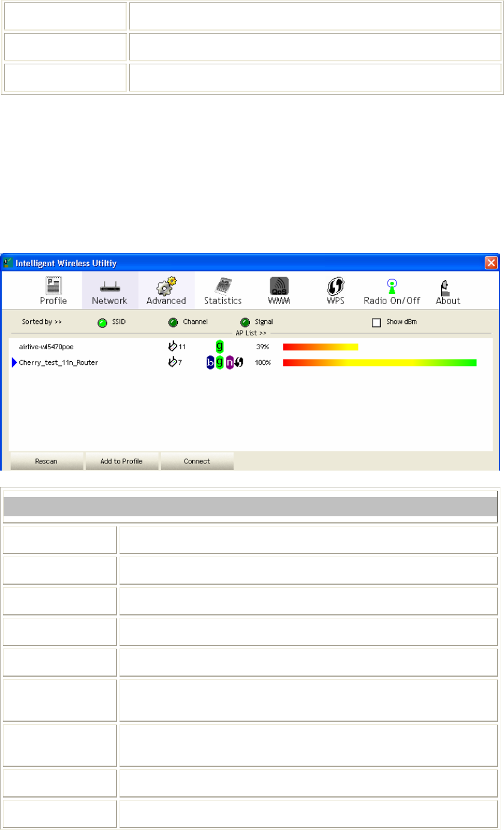
Task: Click the airlive-wl5470poe signal strength bar
Action: tap(320, 347)
